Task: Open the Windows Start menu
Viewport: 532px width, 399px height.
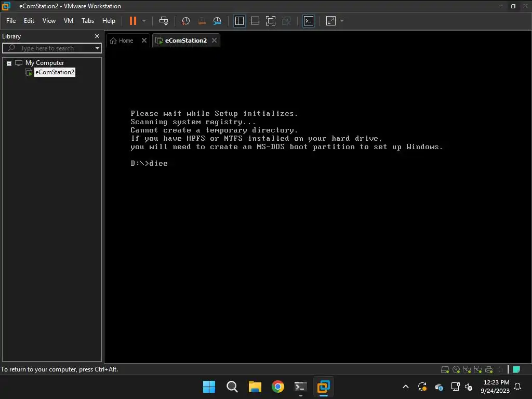Action: [209, 387]
